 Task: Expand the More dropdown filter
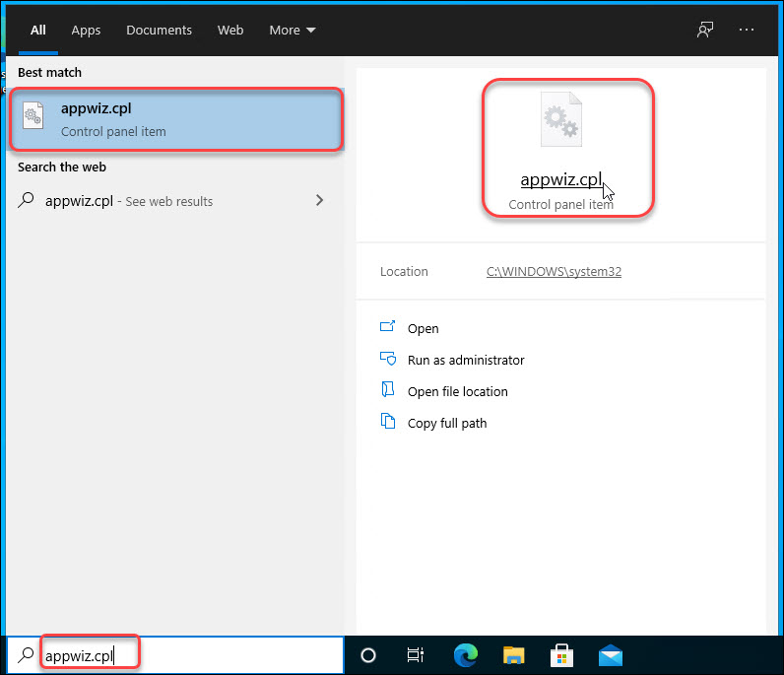coord(293,31)
